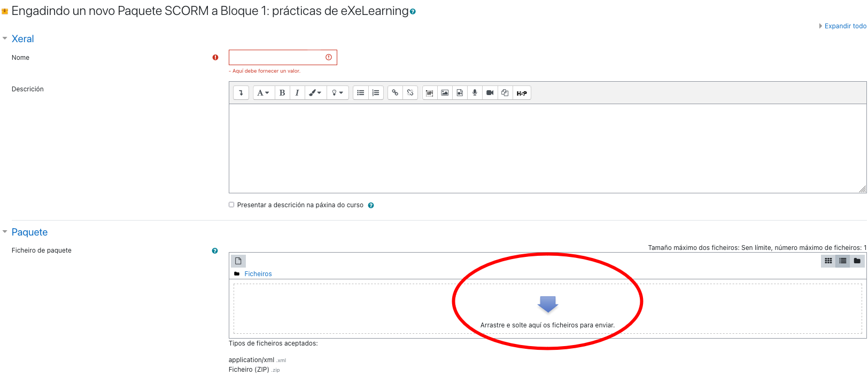This screenshot has width=868, height=376.
Task: Click inside the Descrición text area
Action: pos(547,148)
